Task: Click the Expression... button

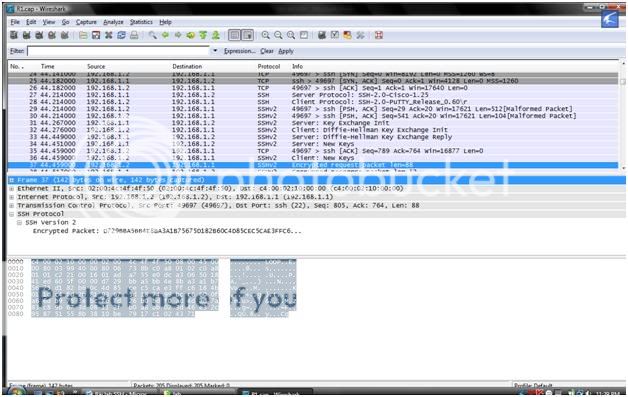Action: [x=240, y=51]
